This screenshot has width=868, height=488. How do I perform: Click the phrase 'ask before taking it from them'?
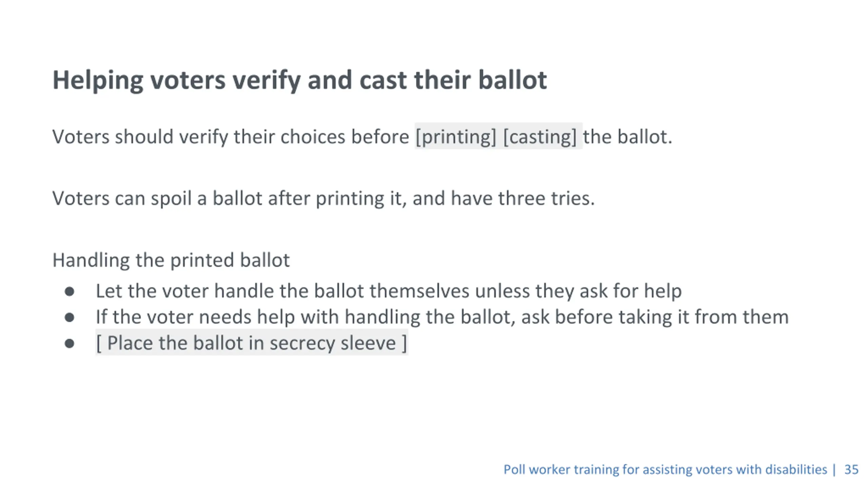pyautogui.click(x=655, y=317)
